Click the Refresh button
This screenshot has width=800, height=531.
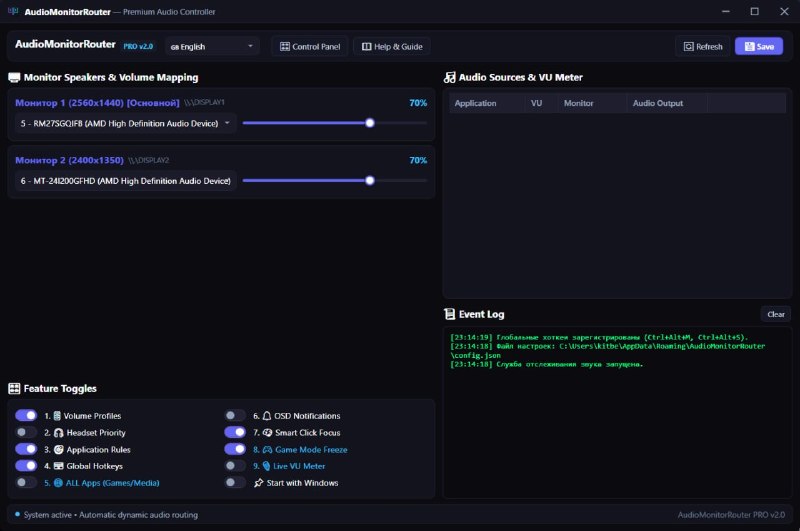(x=703, y=46)
